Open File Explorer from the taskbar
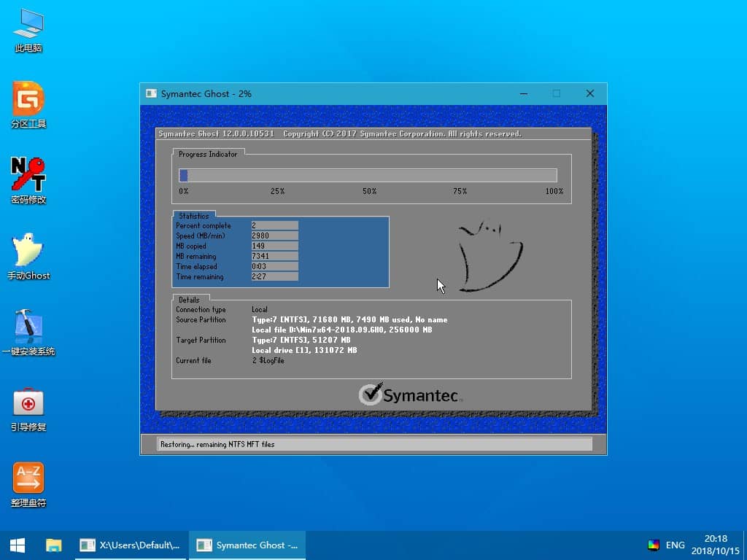Image resolution: width=747 pixels, height=560 pixels. click(54, 545)
